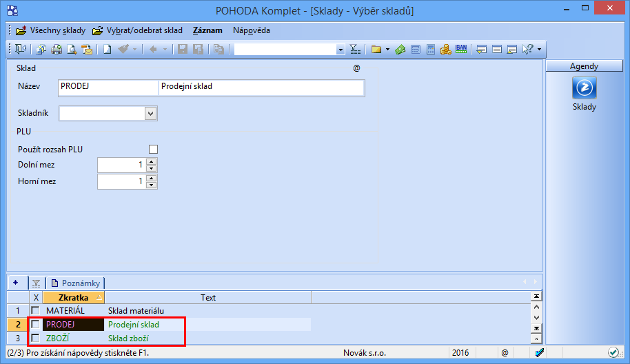630x364 pixels.
Task: Click the blue checkmark status bar icon
Action: (540, 353)
